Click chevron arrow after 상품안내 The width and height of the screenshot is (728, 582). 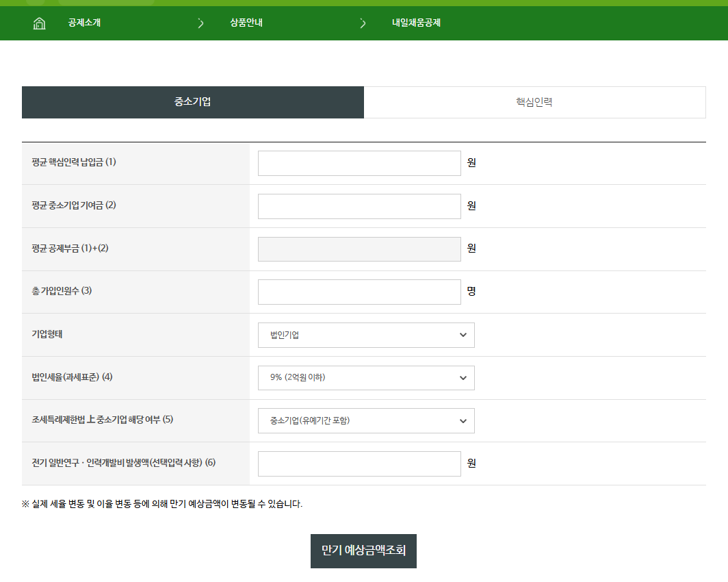click(x=363, y=23)
